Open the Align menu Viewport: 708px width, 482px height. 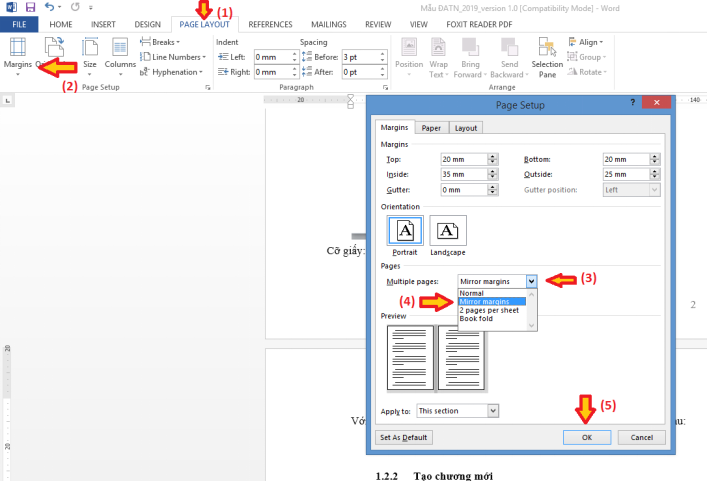click(x=586, y=42)
